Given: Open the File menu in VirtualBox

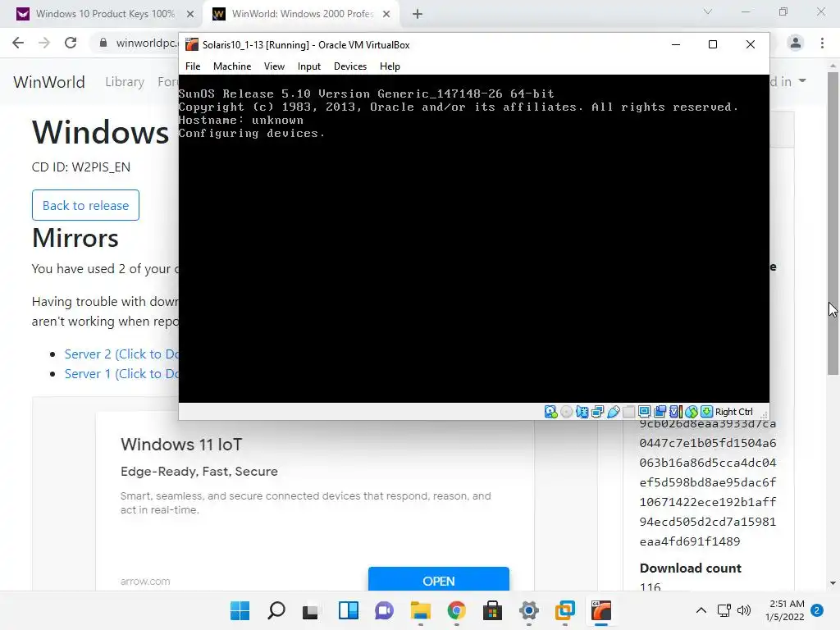Looking at the screenshot, I should tap(193, 66).
